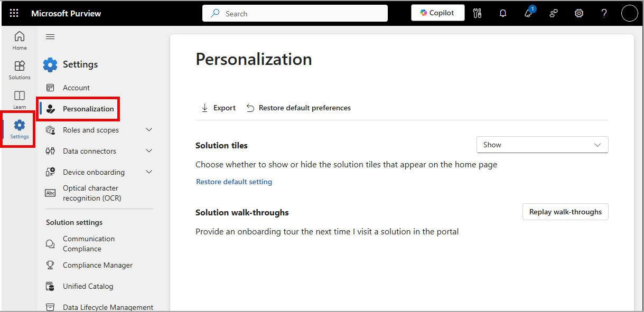Click the Data Lifecycle Management icon
Viewport: 644px width, 312px height.
50,307
